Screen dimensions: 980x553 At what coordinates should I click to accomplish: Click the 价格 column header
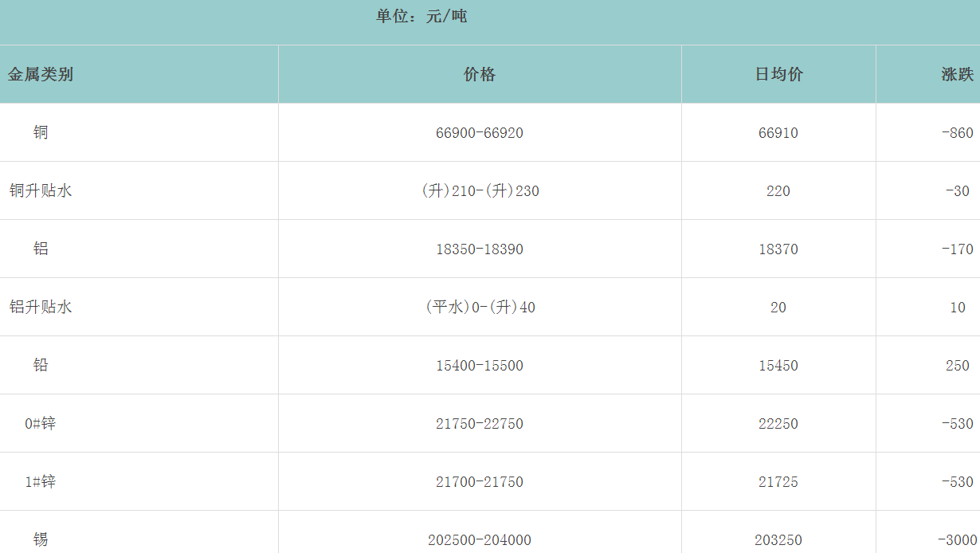pos(480,75)
